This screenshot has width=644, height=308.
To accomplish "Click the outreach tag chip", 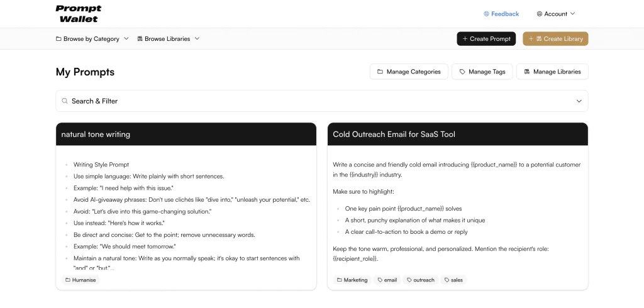I will [420, 280].
